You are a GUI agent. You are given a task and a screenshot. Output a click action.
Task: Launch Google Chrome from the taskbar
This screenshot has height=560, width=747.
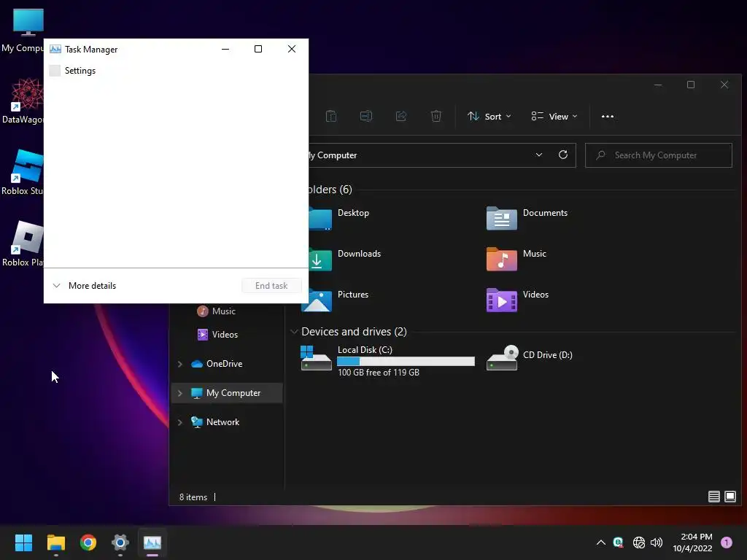pos(88,542)
